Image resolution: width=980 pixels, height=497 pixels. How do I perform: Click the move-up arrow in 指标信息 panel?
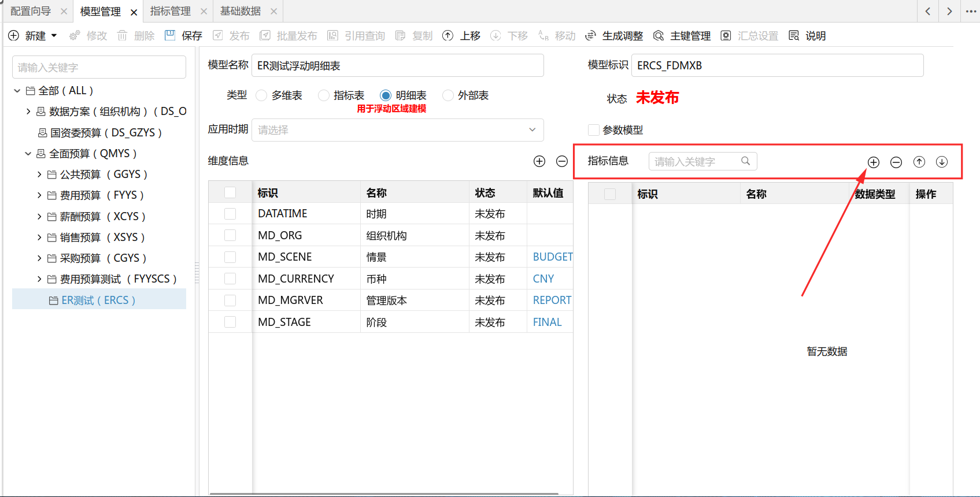tap(919, 162)
